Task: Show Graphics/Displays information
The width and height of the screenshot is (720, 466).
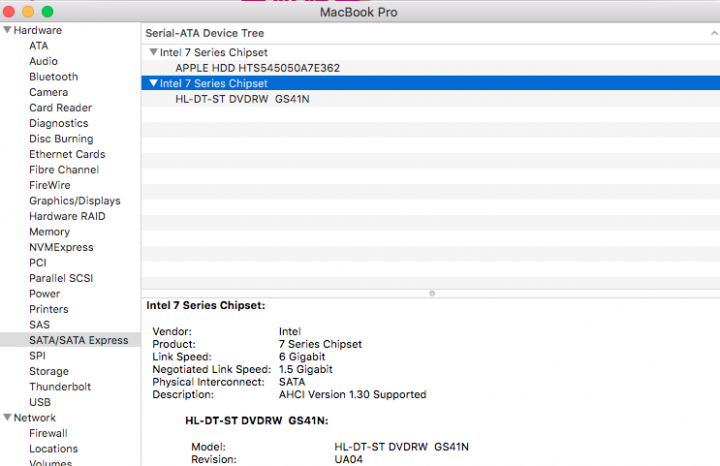Action: click(74, 201)
